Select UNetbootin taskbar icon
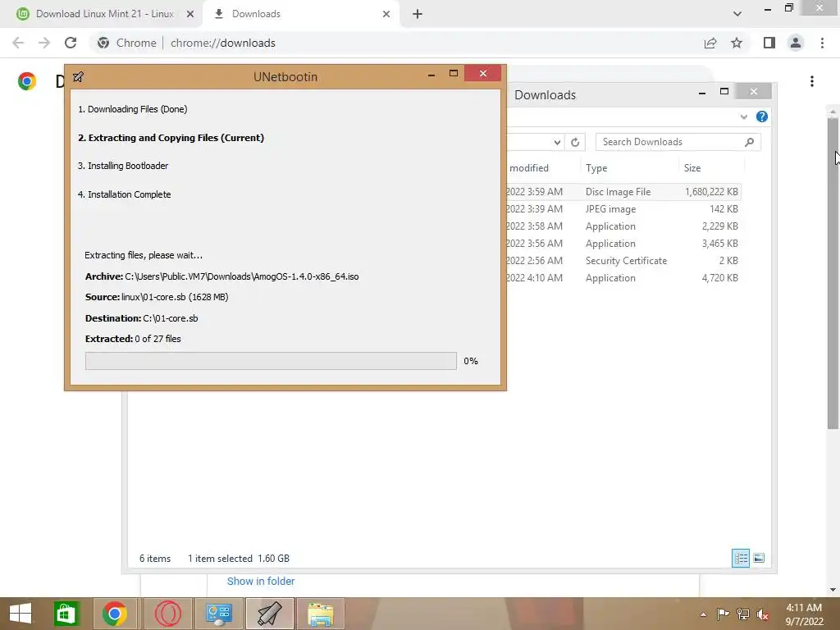 click(270, 614)
